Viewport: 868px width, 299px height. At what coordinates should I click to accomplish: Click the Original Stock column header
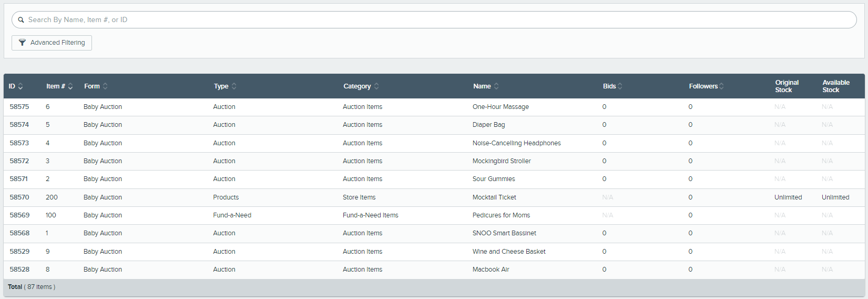(x=787, y=86)
